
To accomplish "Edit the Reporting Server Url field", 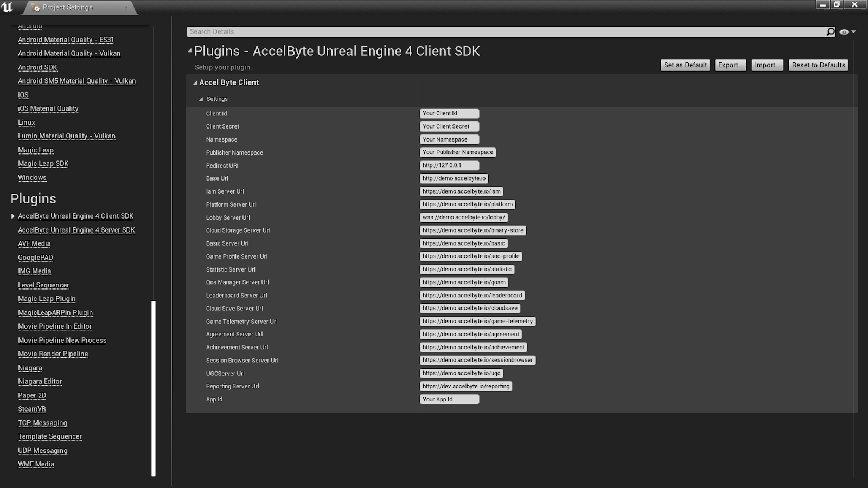I will pyautogui.click(x=466, y=387).
